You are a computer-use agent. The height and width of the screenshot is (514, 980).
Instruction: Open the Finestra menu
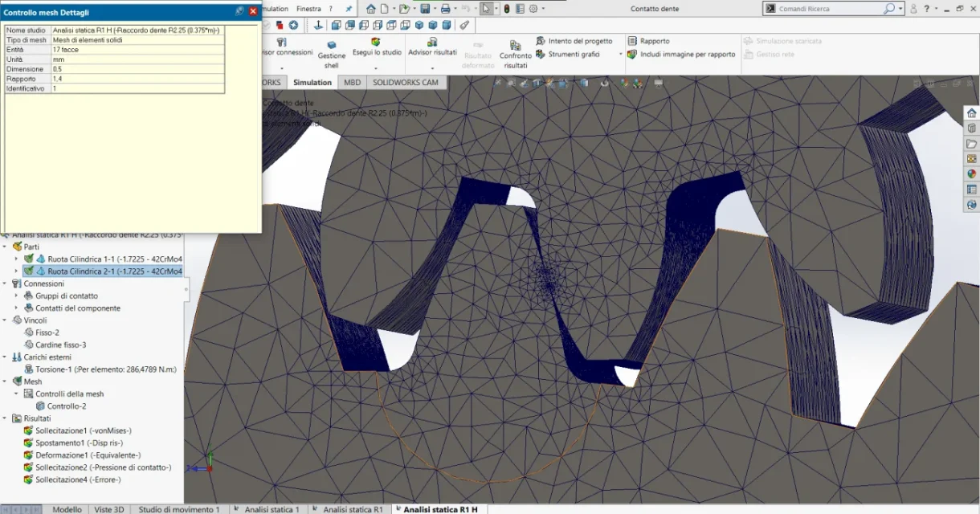[x=308, y=9]
